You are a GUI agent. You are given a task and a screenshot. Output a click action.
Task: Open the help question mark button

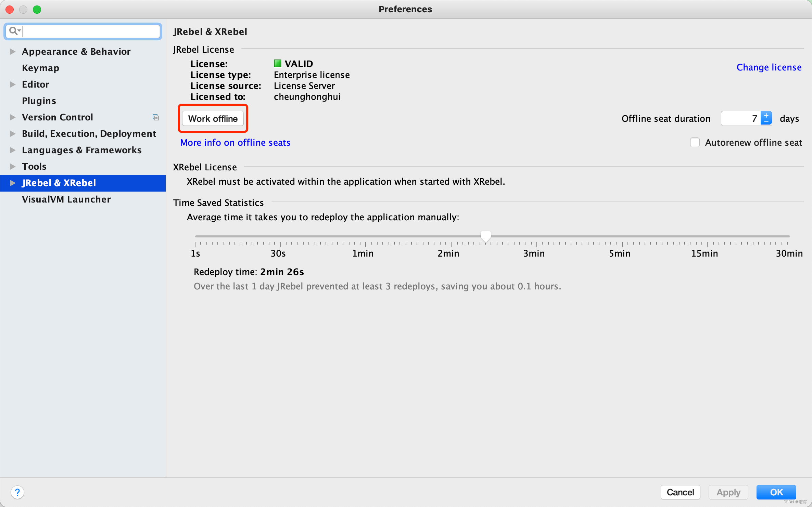click(x=17, y=492)
